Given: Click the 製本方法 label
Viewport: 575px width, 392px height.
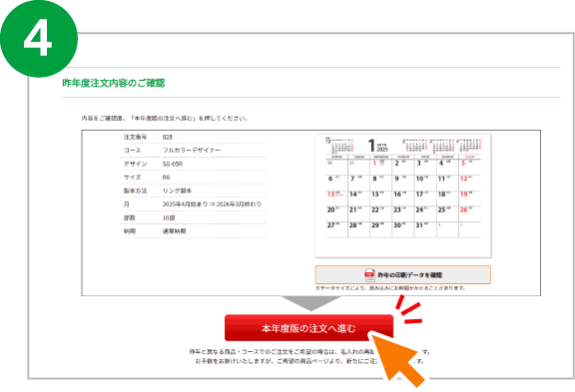Looking at the screenshot, I should [135, 191].
